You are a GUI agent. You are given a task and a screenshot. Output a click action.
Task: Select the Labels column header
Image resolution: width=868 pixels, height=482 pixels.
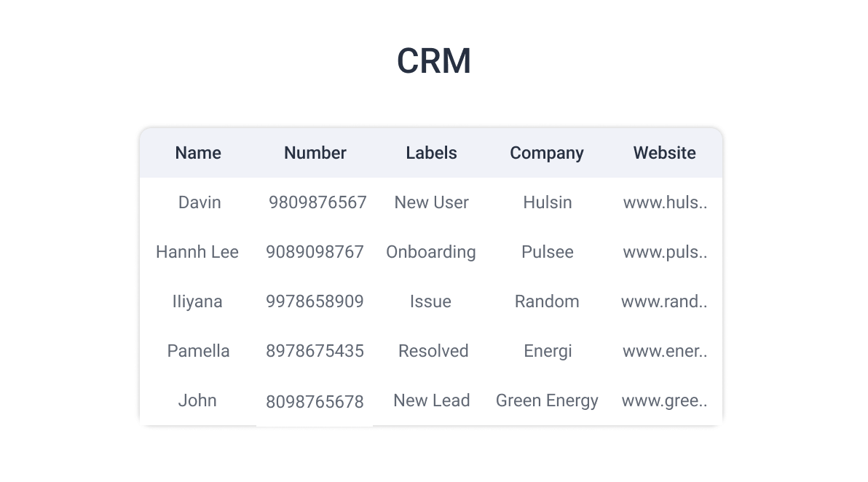coord(431,153)
